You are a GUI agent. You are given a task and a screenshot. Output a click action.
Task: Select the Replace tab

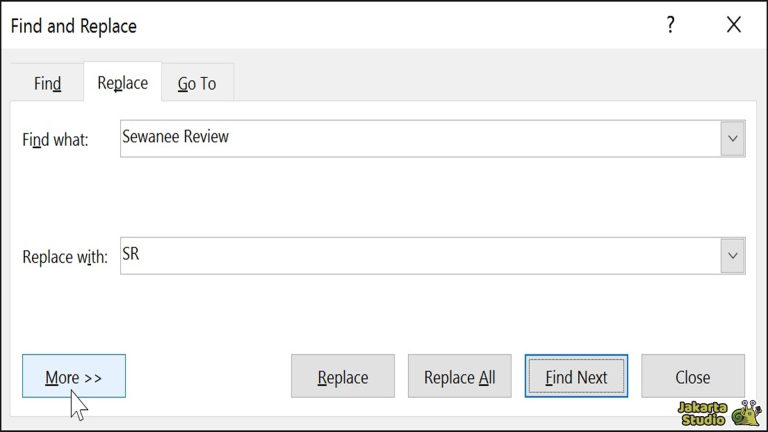(x=122, y=83)
